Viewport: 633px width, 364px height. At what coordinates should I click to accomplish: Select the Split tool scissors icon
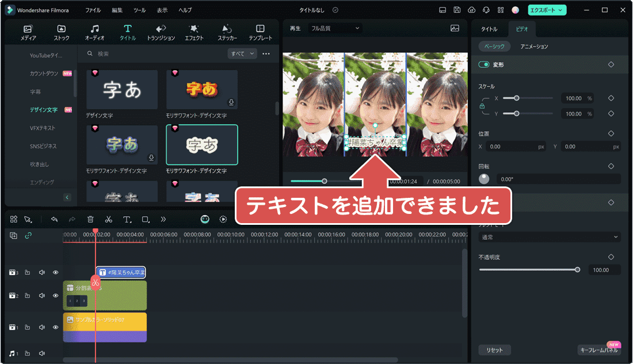(x=108, y=219)
